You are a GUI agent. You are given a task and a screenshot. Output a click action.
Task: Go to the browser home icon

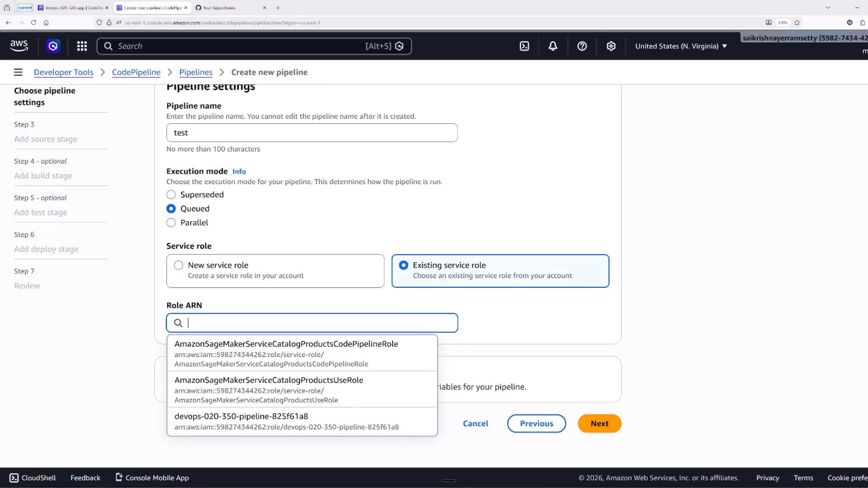tap(46, 22)
